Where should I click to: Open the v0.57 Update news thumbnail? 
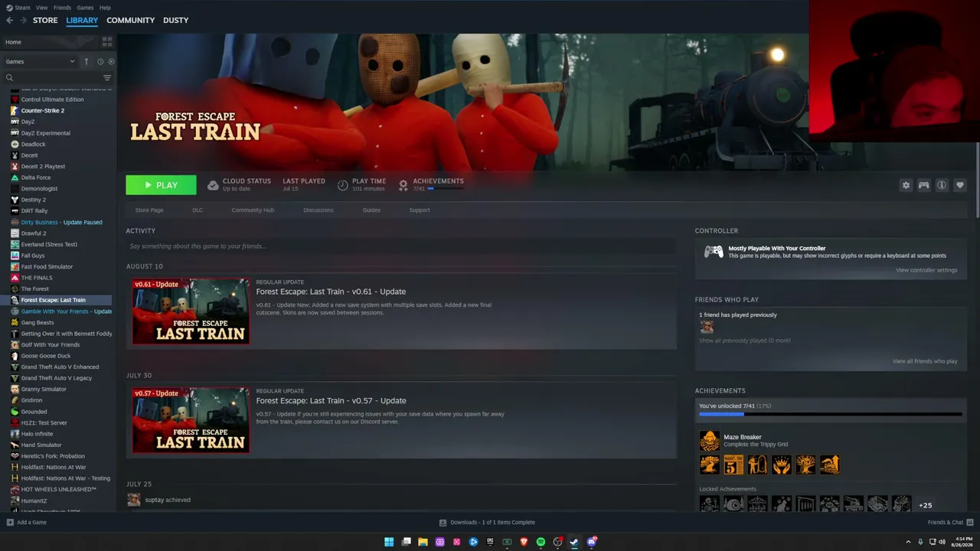191,420
